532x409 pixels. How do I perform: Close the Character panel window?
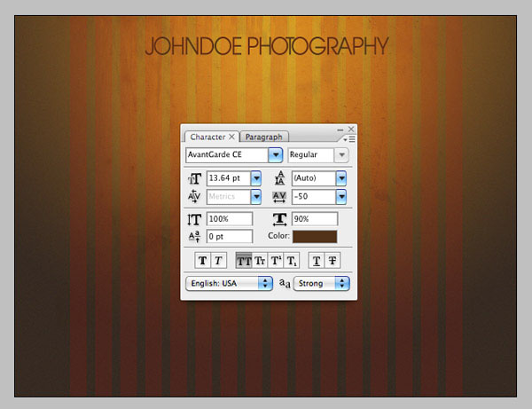click(x=351, y=129)
